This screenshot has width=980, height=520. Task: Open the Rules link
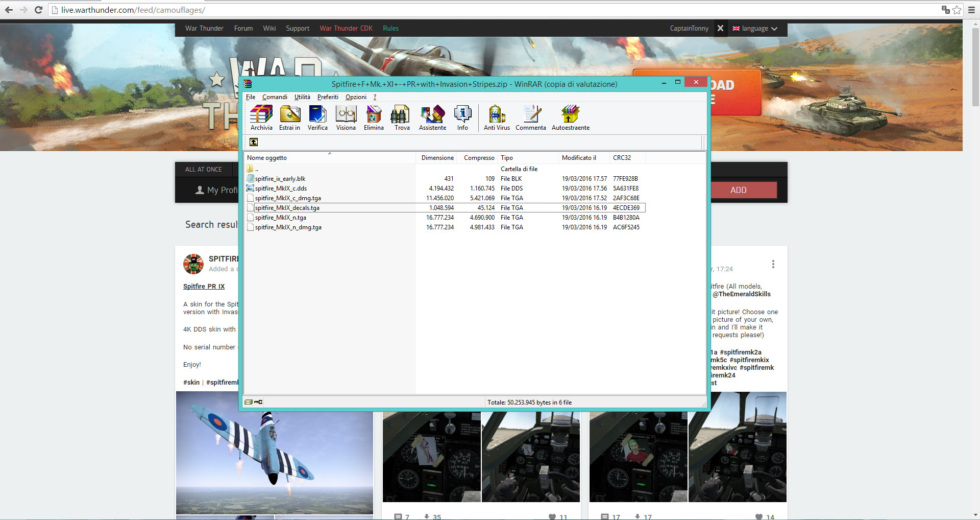point(390,28)
